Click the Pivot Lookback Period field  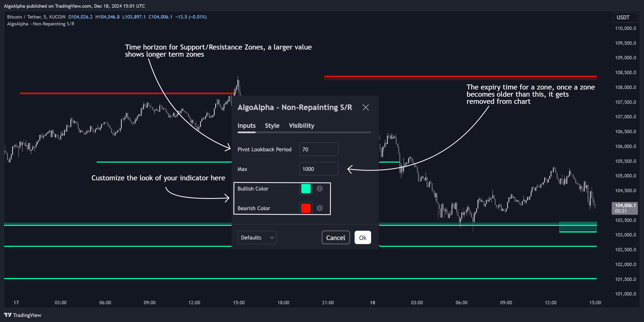point(319,149)
